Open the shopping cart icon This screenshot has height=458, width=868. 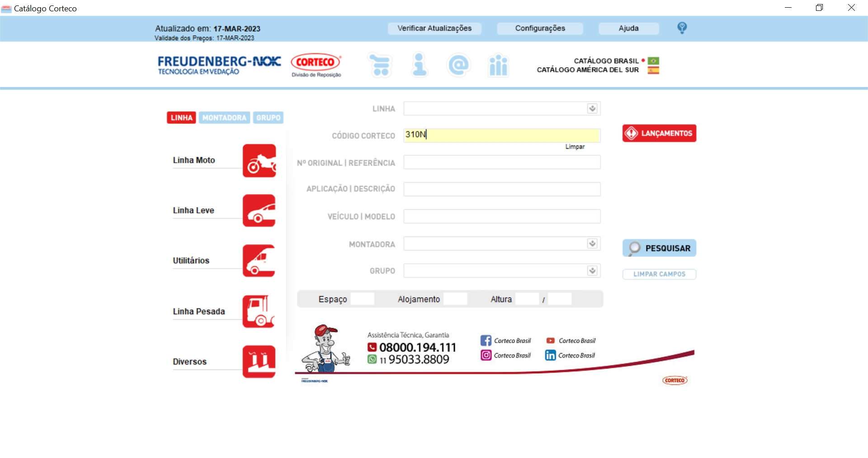pos(380,65)
